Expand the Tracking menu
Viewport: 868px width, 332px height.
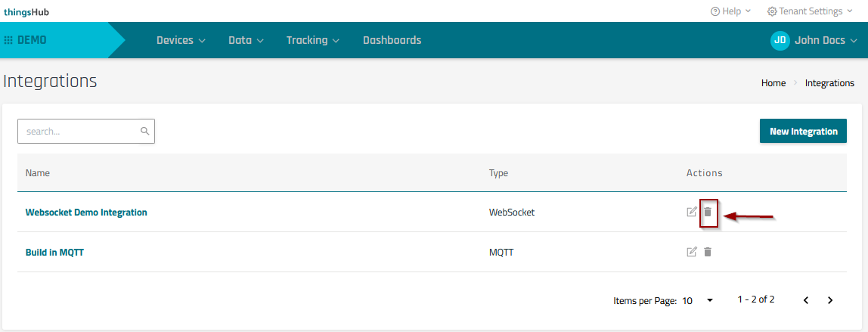(312, 41)
